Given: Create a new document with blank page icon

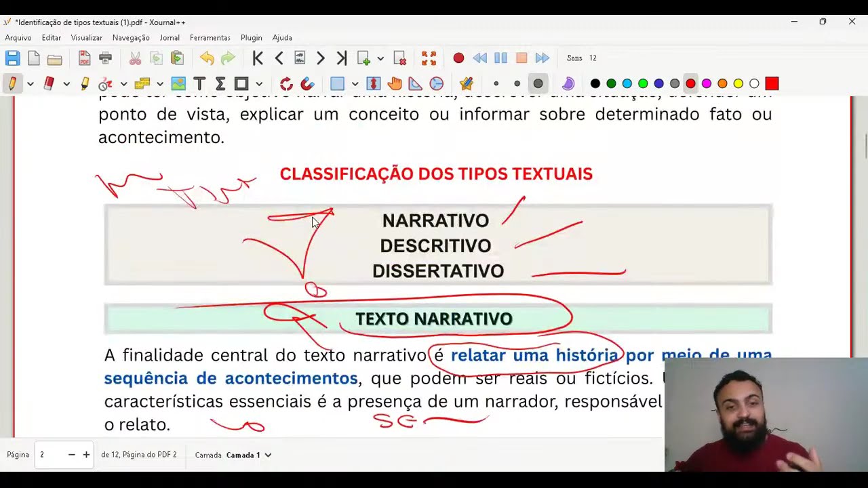Looking at the screenshot, I should pos(33,58).
